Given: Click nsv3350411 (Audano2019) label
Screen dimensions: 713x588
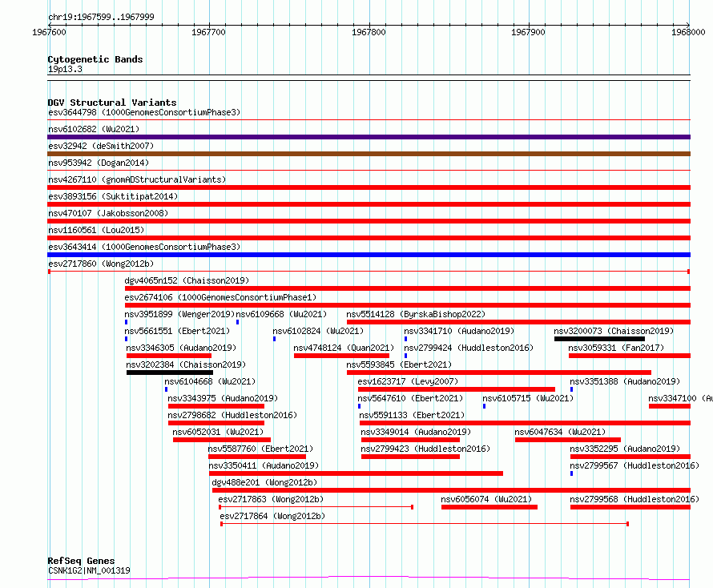Looking at the screenshot, I should point(264,465).
